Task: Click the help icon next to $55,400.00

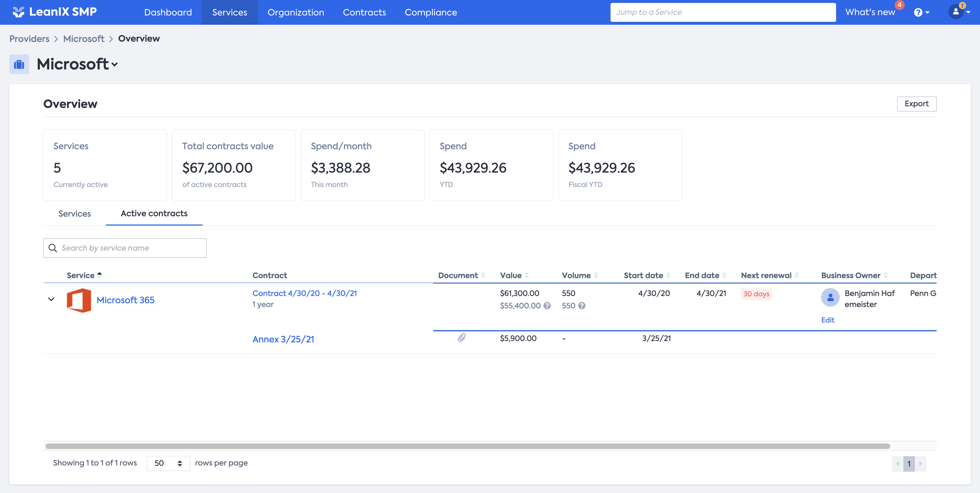Action: coord(547,306)
